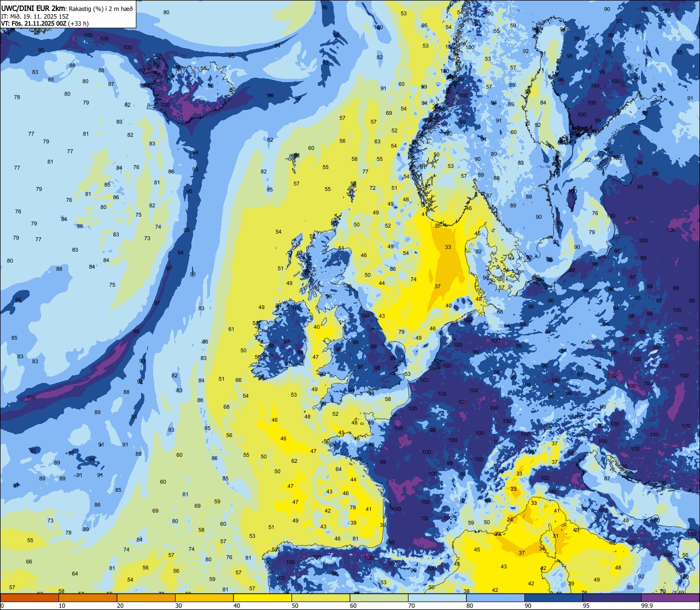This screenshot has height=610, width=700.
Task: Click the yellow legend band between 40 and 50
Action: 262,597
